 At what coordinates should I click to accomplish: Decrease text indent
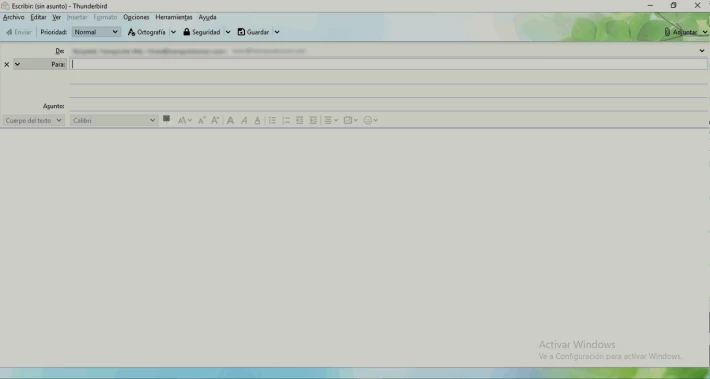(x=299, y=120)
